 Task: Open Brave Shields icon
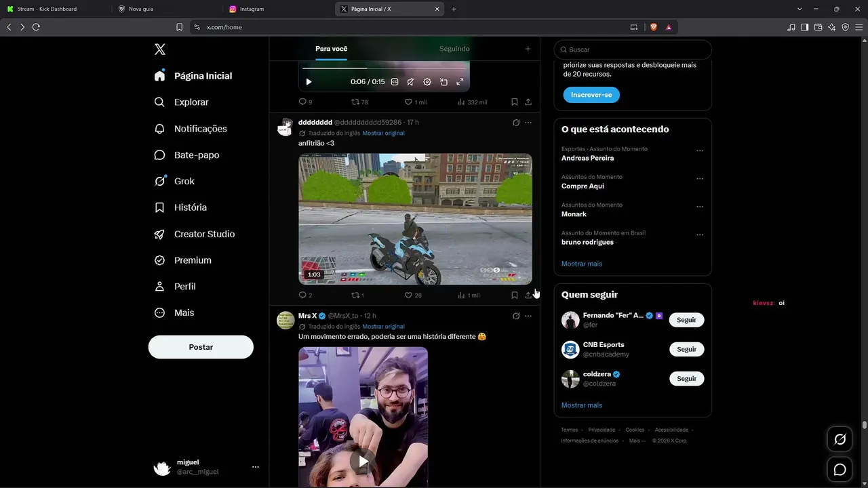pyautogui.click(x=654, y=27)
